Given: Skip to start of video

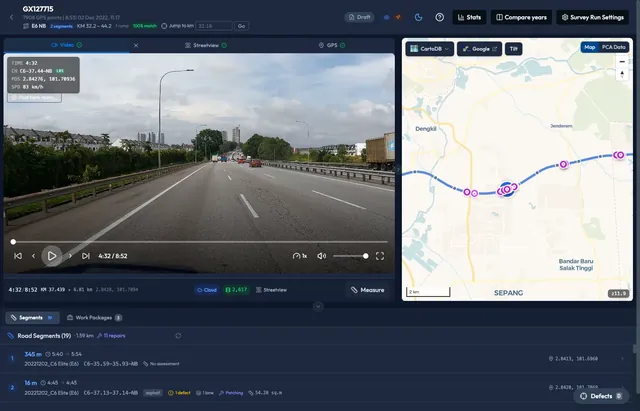Looking at the screenshot, I should coord(18,256).
